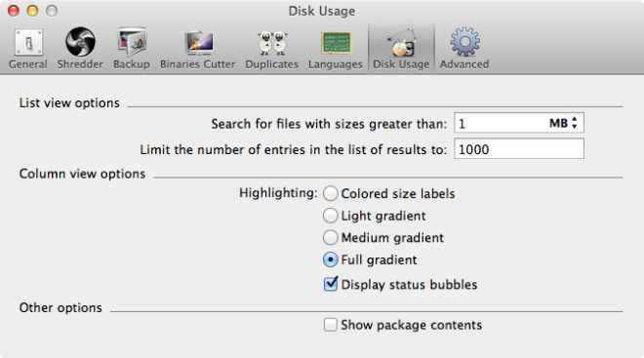644x358 pixels.
Task: Close the Disk Usage preferences window
Action: point(14,11)
